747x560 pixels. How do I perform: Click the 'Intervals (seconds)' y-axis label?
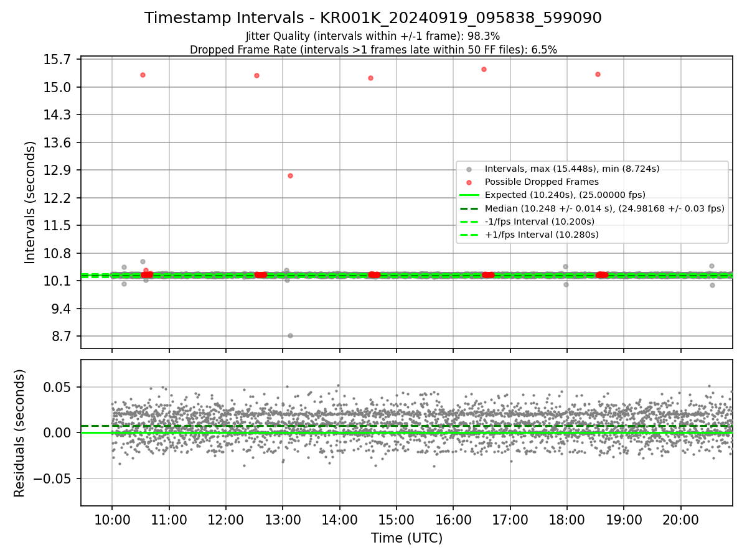31,202
